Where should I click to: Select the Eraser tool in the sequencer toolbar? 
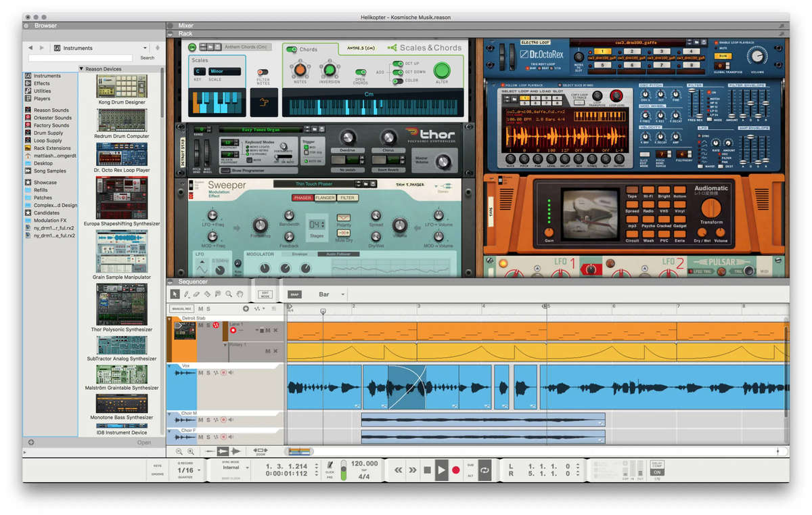pos(196,294)
